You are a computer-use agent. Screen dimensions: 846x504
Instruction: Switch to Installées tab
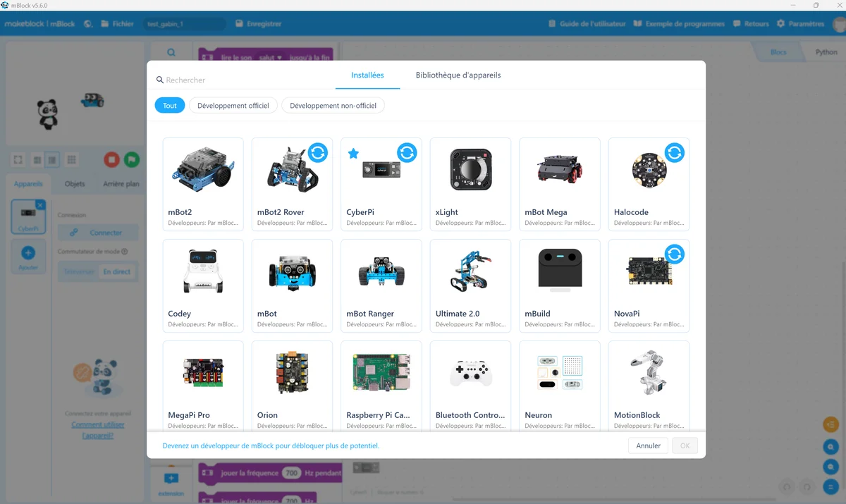point(367,75)
